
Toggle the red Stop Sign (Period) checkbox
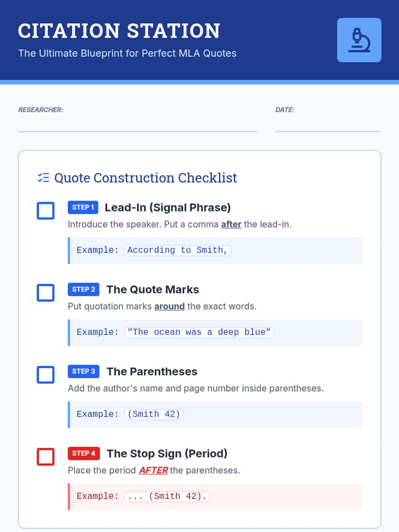pyautogui.click(x=46, y=457)
